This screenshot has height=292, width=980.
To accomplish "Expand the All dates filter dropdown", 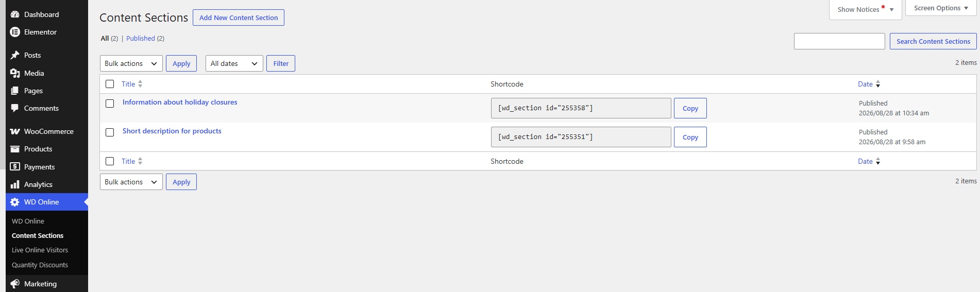I will (x=234, y=63).
